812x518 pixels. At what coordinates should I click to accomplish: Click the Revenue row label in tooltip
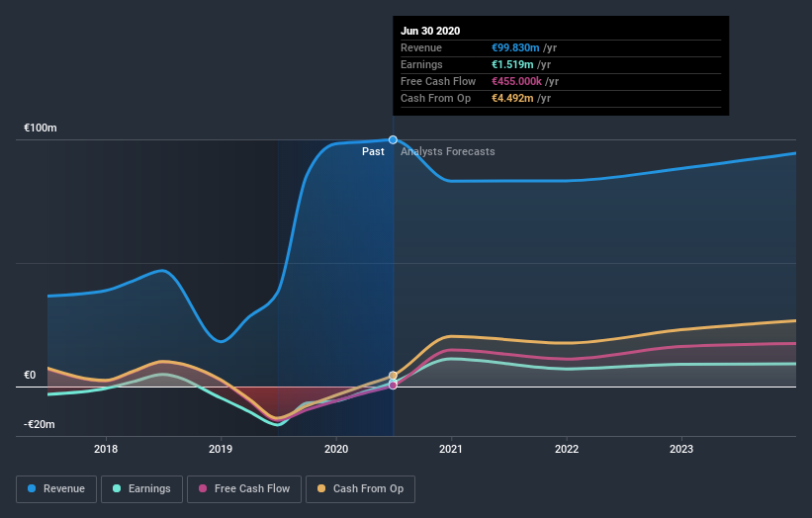[x=421, y=47]
